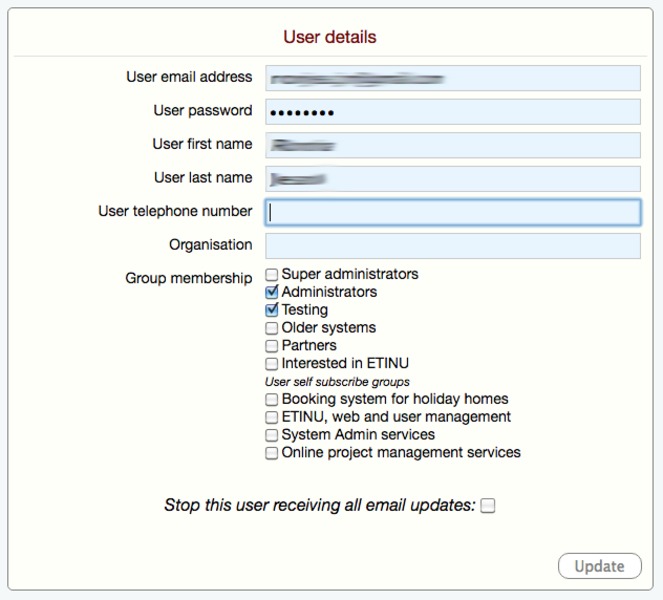Click the User first name field
This screenshot has height=600, width=663.
[452, 145]
